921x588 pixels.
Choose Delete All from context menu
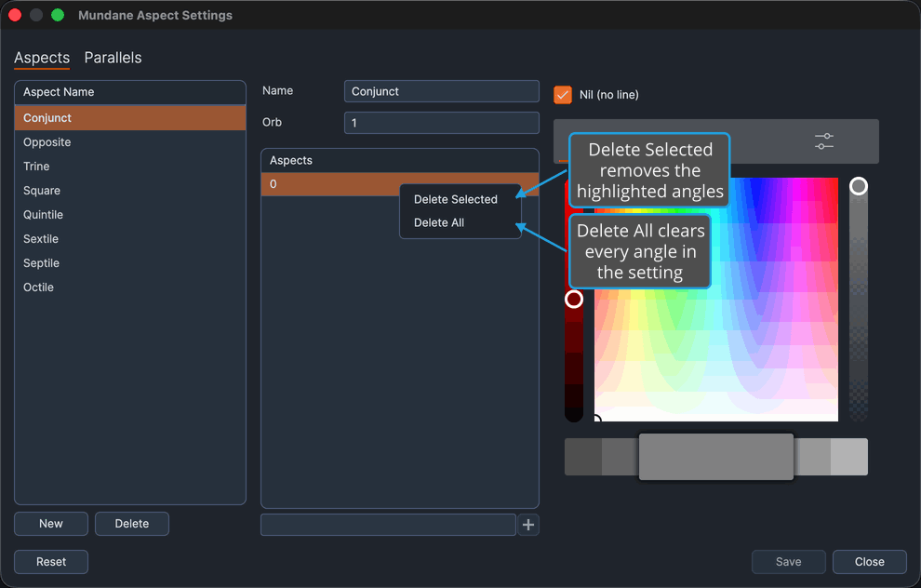(439, 222)
